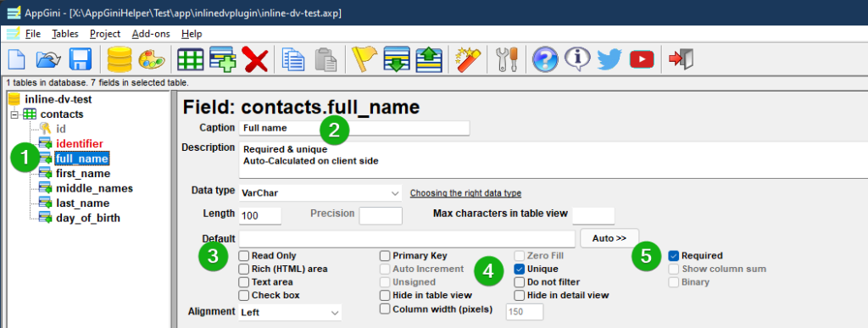Open the Alignment Left dropdown
Image resolution: width=868 pixels, height=328 pixels.
click(290, 313)
